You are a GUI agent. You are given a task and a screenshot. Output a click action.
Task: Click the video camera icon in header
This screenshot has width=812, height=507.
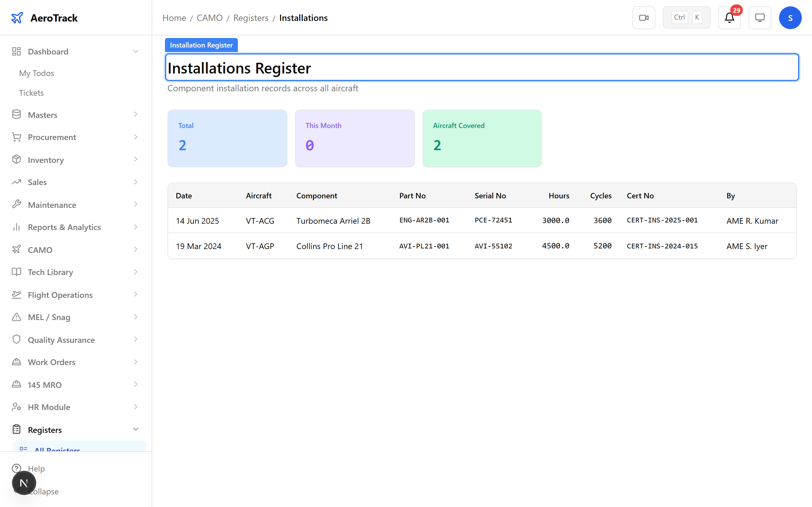[644, 18]
